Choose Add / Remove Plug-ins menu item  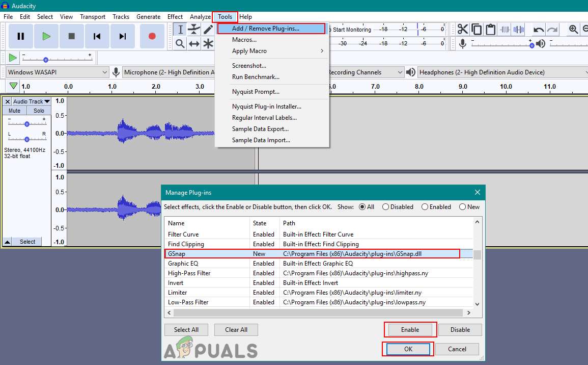coord(271,29)
